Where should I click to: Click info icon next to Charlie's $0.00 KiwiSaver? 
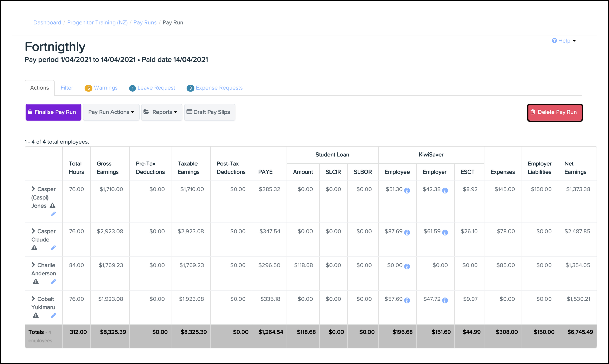[407, 267]
